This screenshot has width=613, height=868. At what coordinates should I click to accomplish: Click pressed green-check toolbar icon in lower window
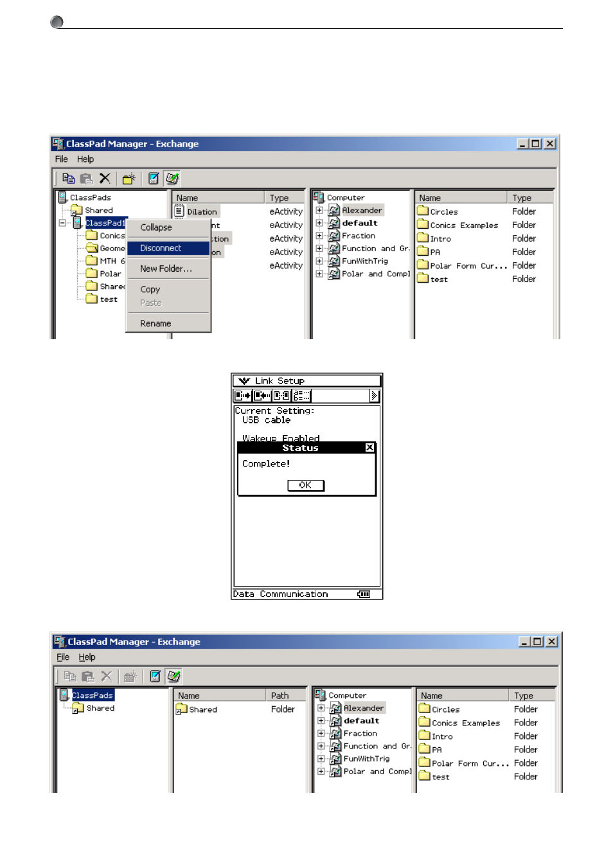tap(173, 677)
